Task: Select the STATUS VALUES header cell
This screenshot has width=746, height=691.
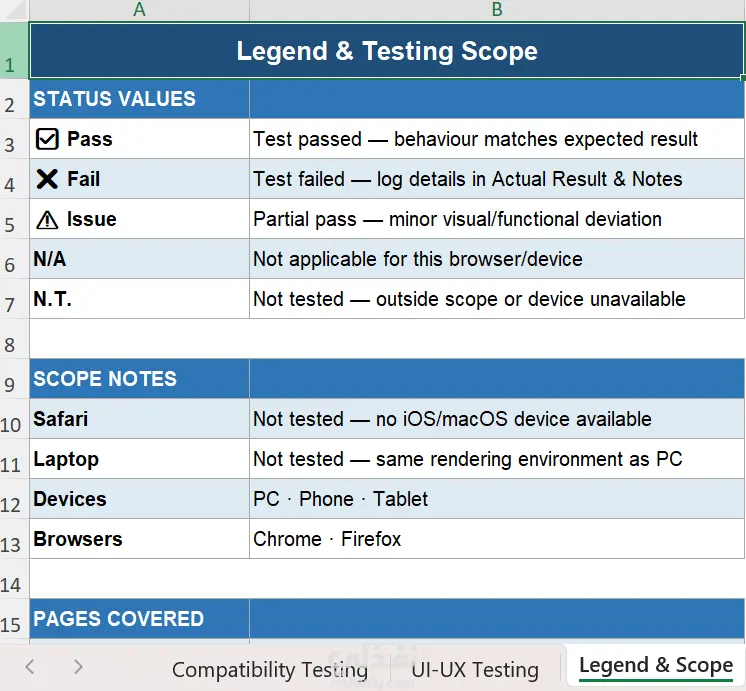Action: pos(139,99)
